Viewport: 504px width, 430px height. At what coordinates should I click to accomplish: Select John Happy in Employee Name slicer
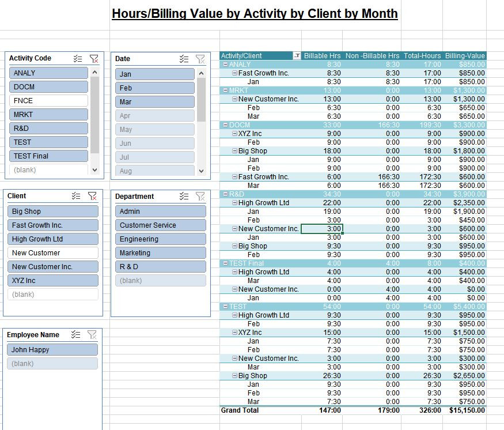pos(52,349)
